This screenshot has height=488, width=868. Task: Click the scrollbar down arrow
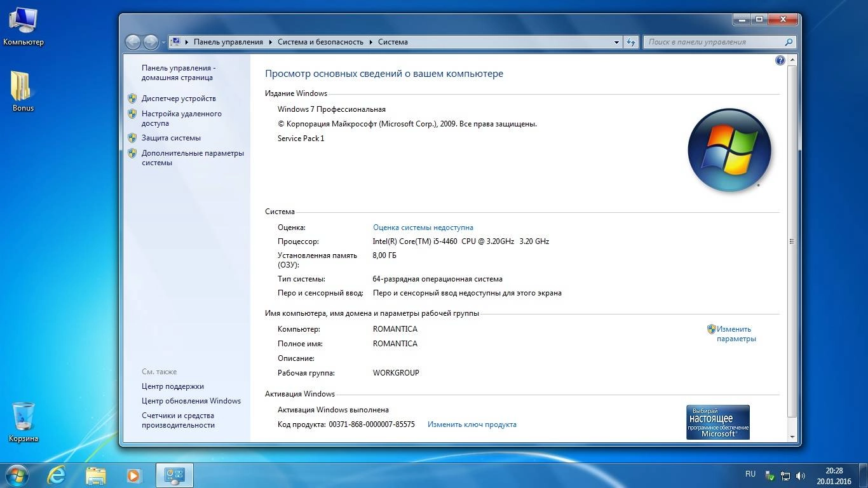pyautogui.click(x=792, y=437)
